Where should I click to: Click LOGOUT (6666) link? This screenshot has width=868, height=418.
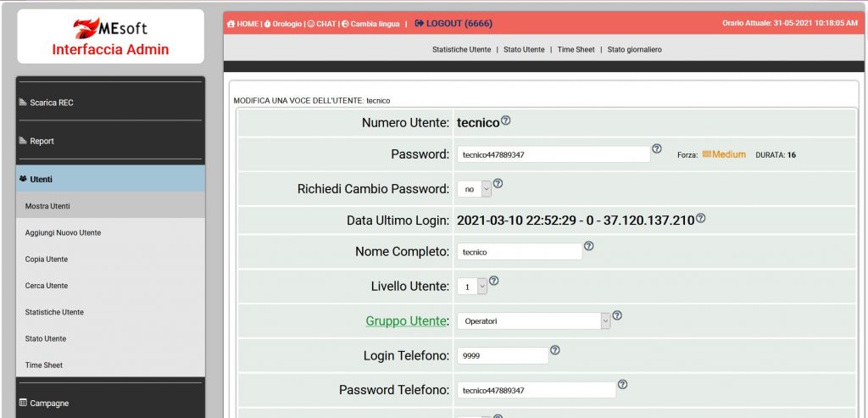459,23
